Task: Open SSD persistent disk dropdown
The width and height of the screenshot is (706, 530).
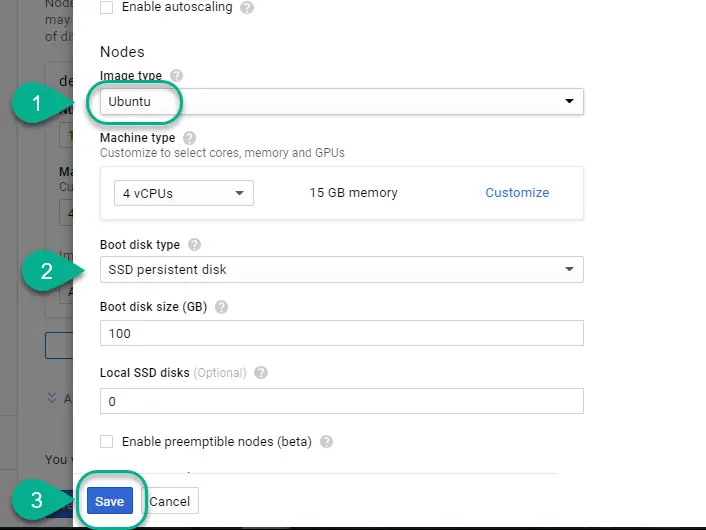Action: [x=342, y=270]
